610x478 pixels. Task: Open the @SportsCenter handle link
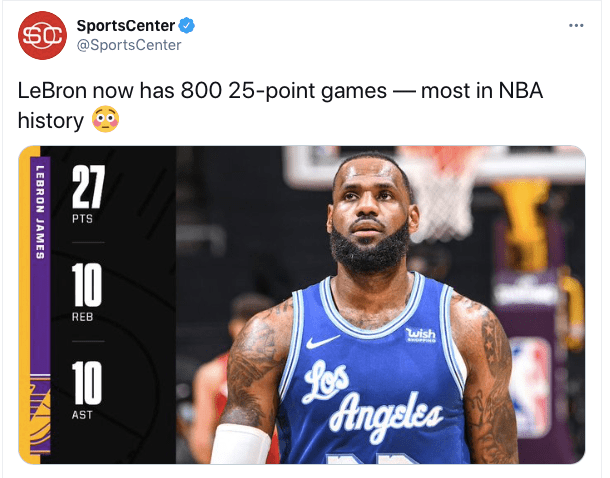[x=129, y=45]
